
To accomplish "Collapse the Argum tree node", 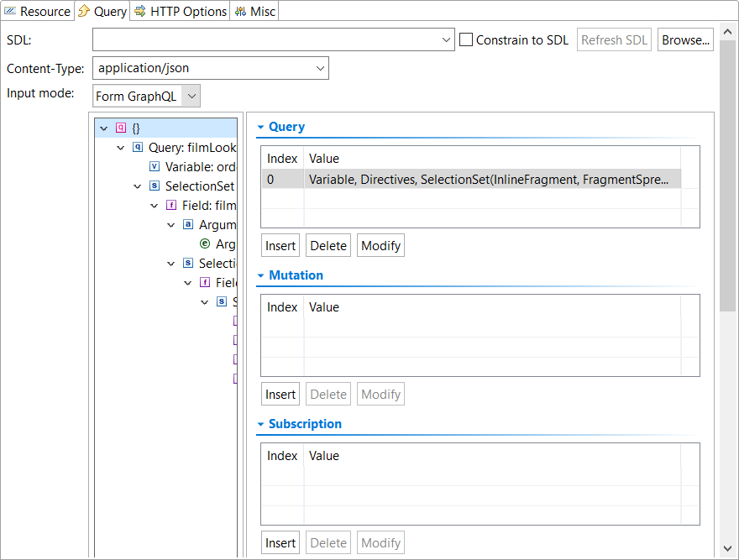I will 171,225.
